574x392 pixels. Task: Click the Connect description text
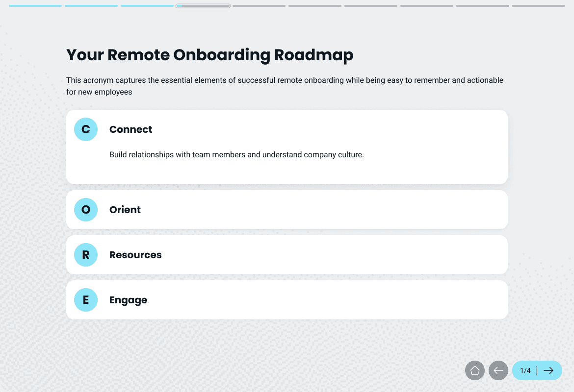click(x=236, y=155)
